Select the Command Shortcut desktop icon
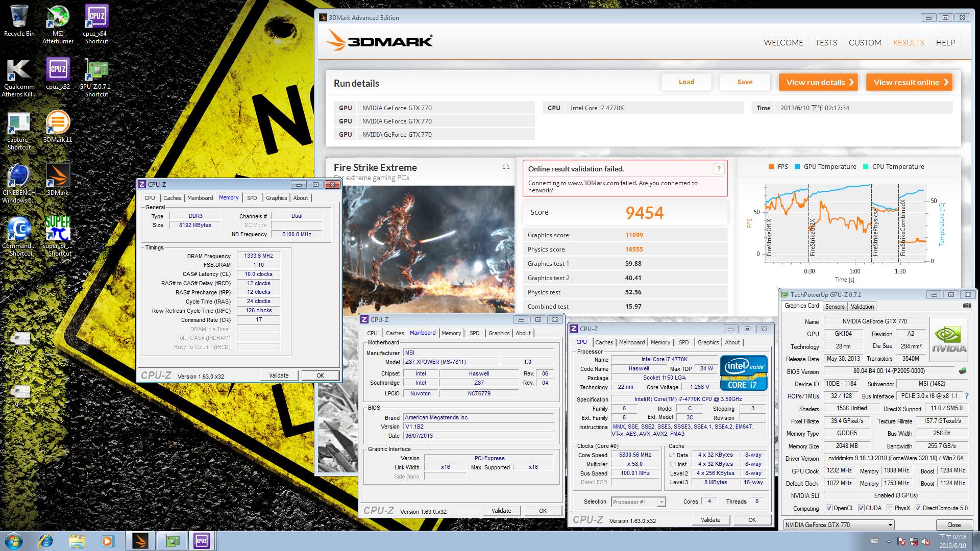The width and height of the screenshot is (980, 551). pyautogui.click(x=19, y=237)
